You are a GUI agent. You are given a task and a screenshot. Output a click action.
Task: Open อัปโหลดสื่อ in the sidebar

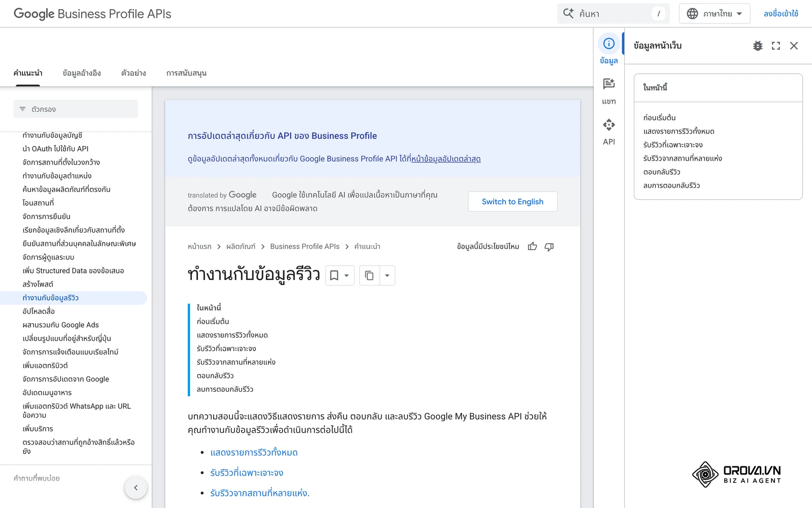tap(39, 311)
